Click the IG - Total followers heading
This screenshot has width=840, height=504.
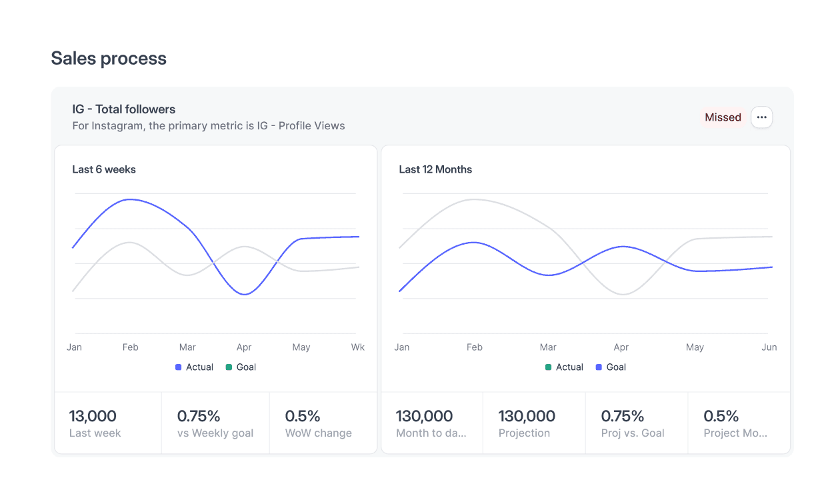click(124, 109)
